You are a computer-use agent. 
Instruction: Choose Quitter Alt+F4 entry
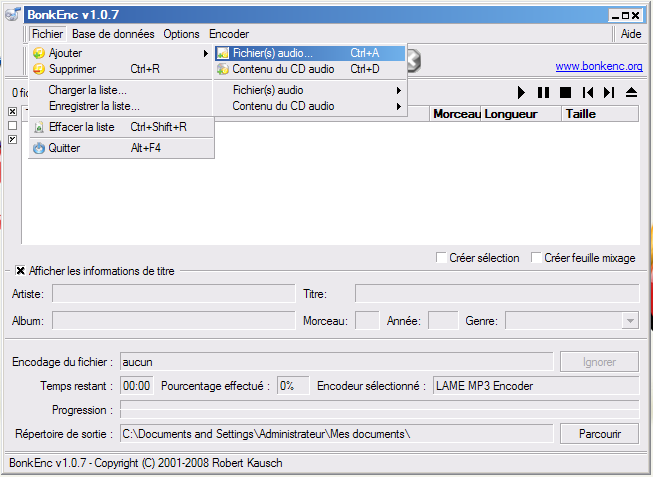pos(121,148)
